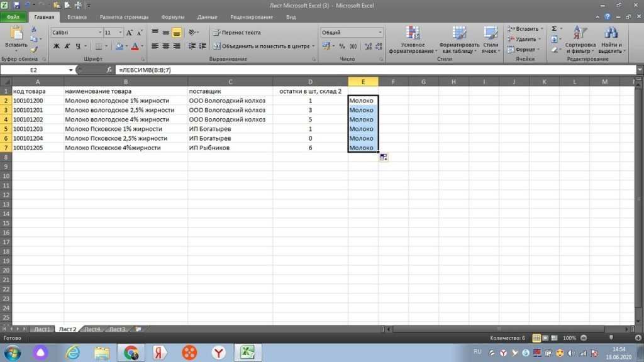This screenshot has width=644, height=362.
Task: Click Вставить cells button in Ячейки group
Action: 525,29
